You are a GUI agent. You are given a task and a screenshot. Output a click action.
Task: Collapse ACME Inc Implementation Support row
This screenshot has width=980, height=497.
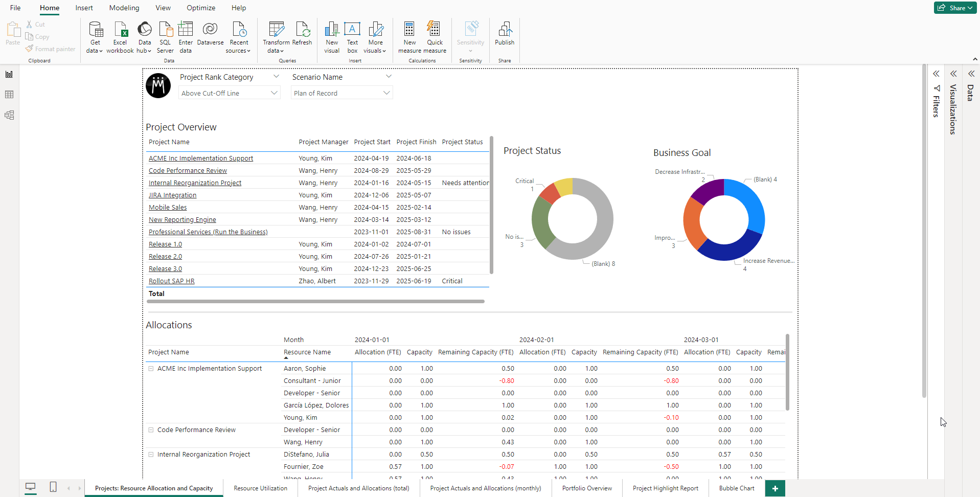coord(151,369)
